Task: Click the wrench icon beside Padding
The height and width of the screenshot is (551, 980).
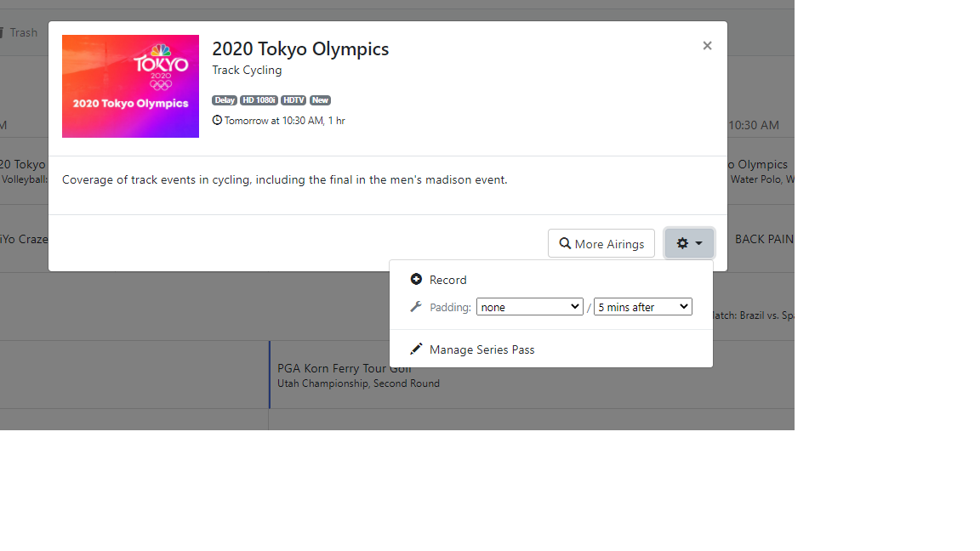Action: [416, 307]
